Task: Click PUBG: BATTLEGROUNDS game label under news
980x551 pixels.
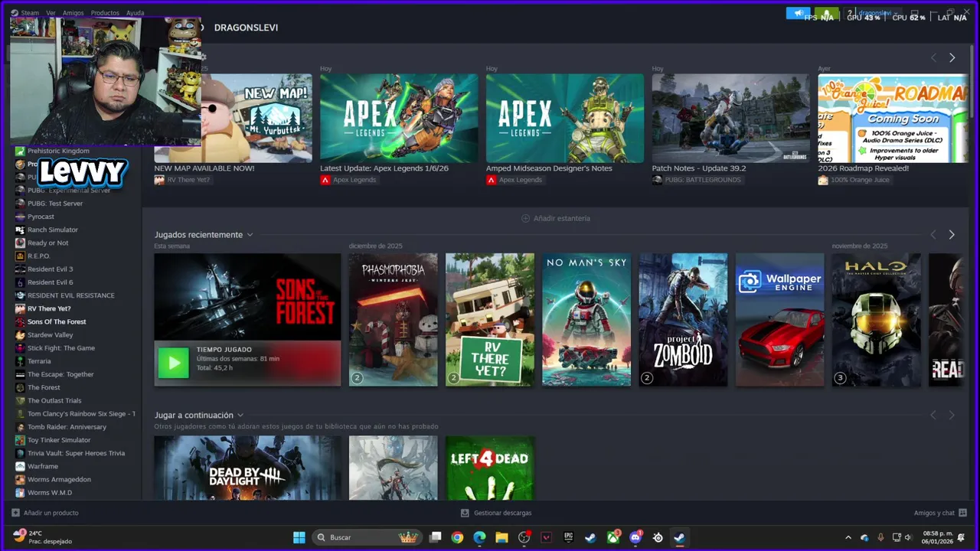Action: click(x=697, y=180)
